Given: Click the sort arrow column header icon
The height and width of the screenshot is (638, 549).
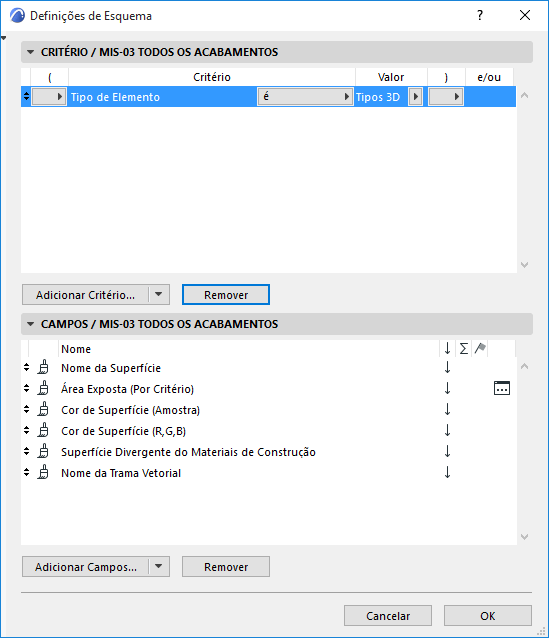Looking at the screenshot, I should (x=447, y=349).
